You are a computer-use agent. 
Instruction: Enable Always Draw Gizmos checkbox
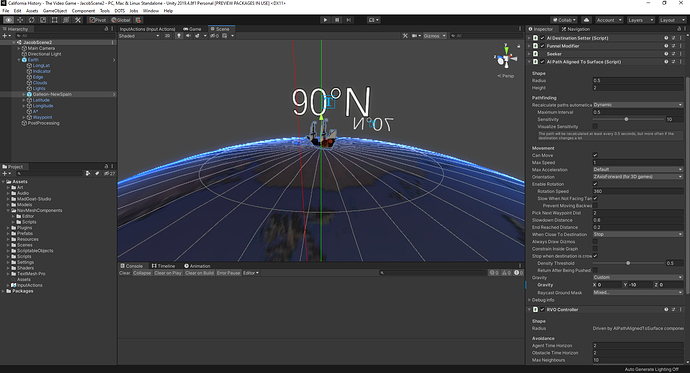(x=595, y=241)
